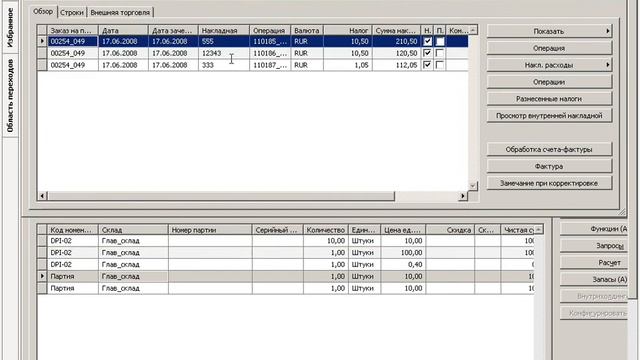
Task: Open the Показать menu button
Action: (x=549, y=31)
